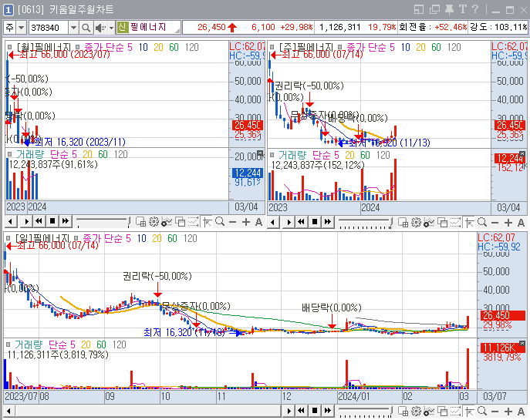Search stock code with magnifier icon
Screen dimensions: 530x420
(x=86, y=28)
